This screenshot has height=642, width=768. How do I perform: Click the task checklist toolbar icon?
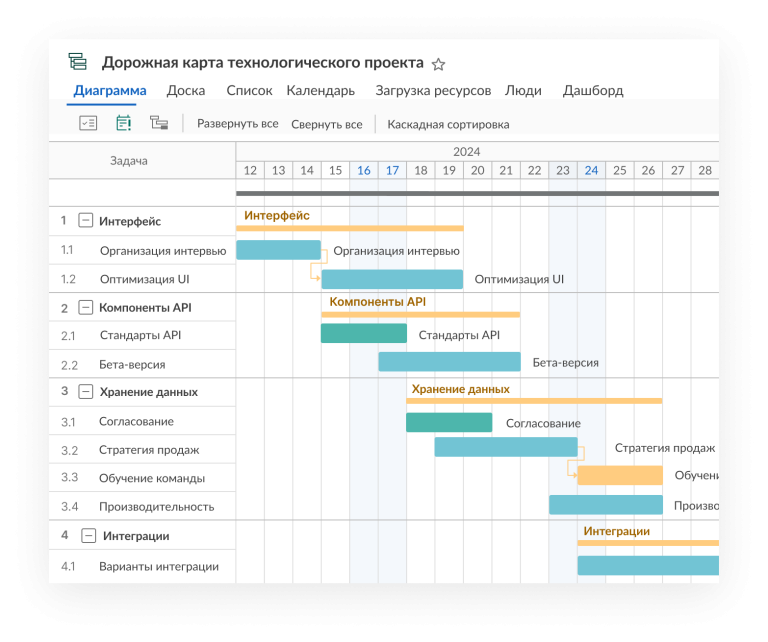pyautogui.click(x=88, y=124)
